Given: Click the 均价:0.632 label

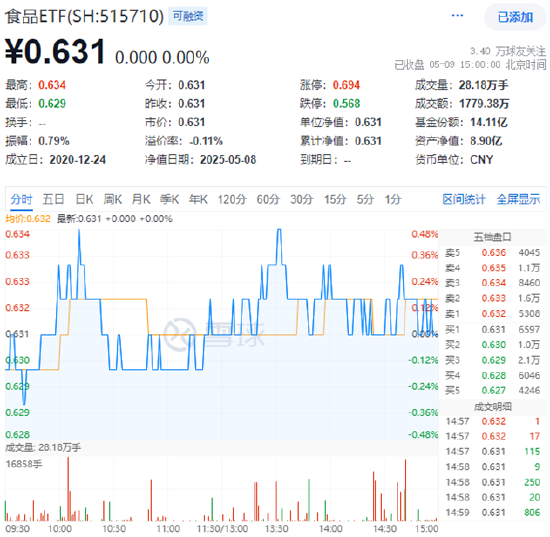Looking at the screenshot, I should 28,219.
